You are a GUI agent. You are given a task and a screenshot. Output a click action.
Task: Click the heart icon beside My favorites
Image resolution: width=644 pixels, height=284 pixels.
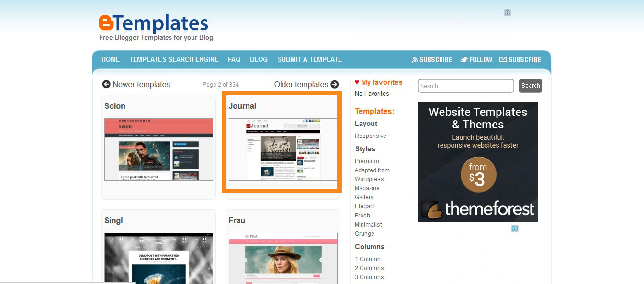coord(357,82)
